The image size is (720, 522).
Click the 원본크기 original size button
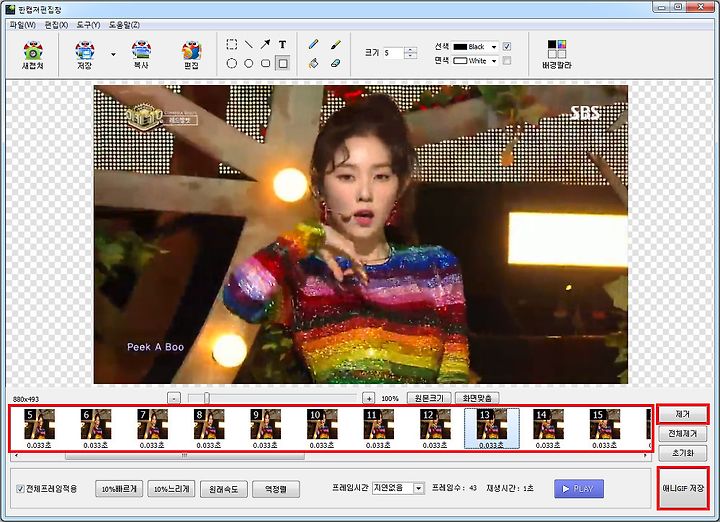(x=429, y=398)
